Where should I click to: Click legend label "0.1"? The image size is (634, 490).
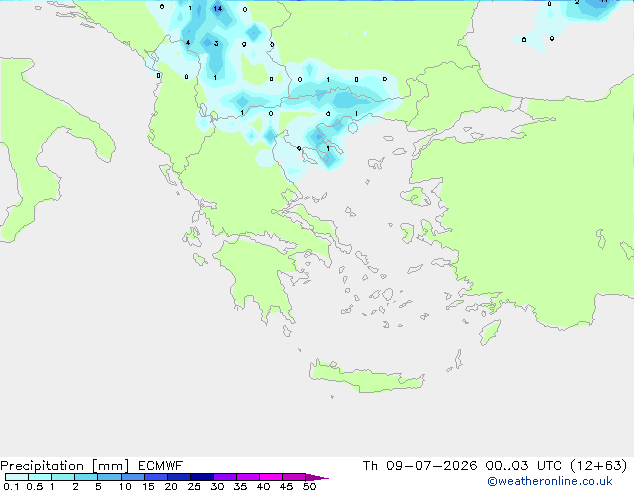(x=11, y=486)
